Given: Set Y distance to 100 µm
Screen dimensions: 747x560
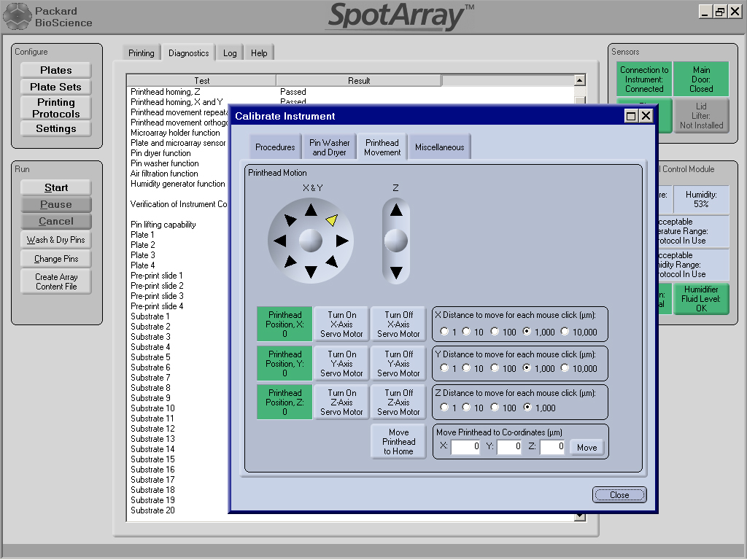Looking at the screenshot, I should click(x=495, y=368).
